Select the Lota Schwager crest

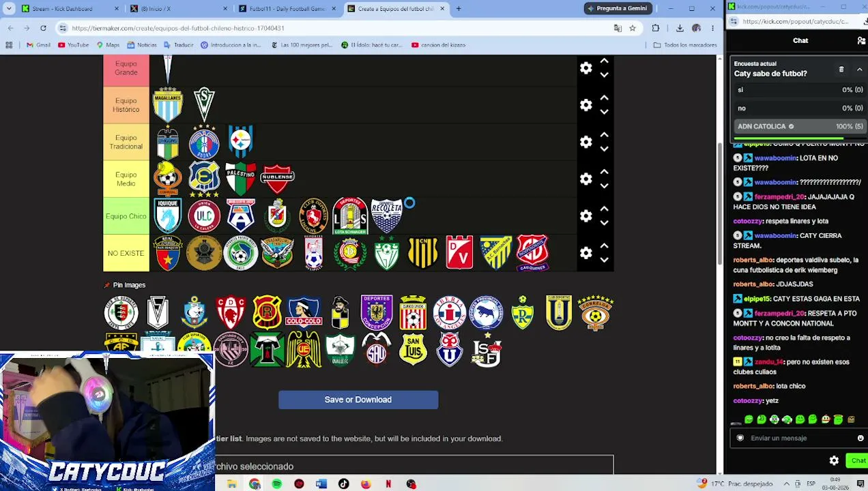click(350, 216)
